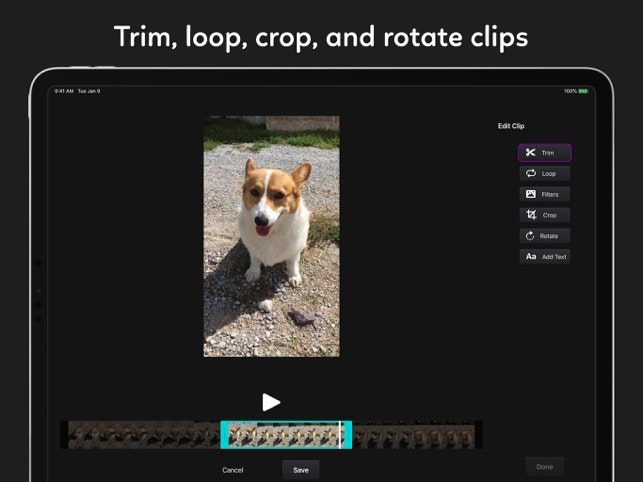The width and height of the screenshot is (643, 482).
Task: Click the left teal trim handle
Action: point(225,435)
